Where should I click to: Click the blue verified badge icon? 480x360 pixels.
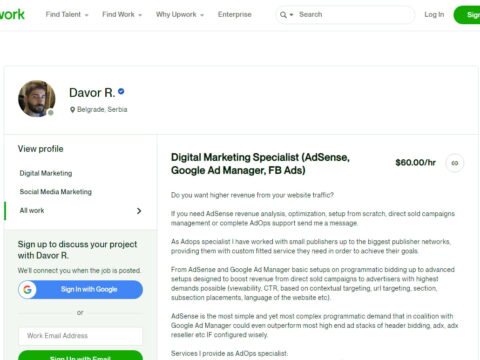click(121, 91)
